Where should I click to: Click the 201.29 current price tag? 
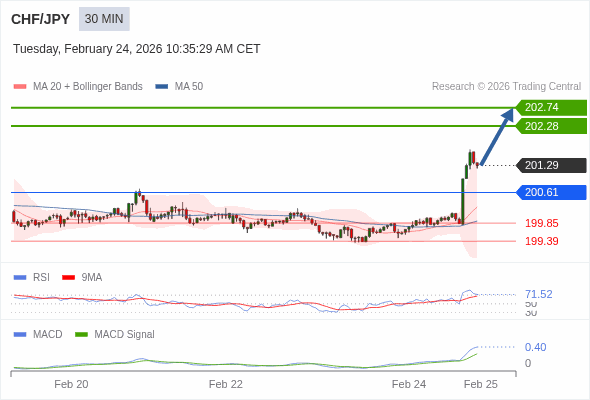click(552, 165)
